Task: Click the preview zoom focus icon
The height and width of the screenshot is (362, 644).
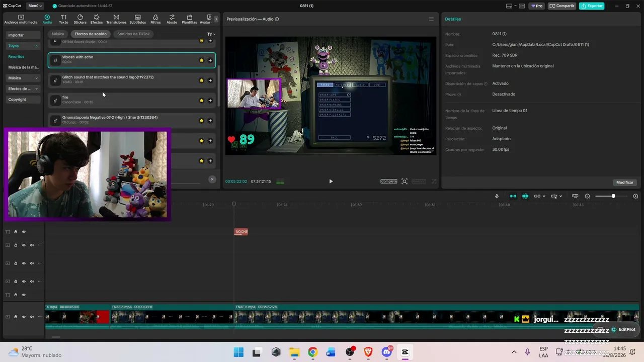Action: tap(405, 182)
